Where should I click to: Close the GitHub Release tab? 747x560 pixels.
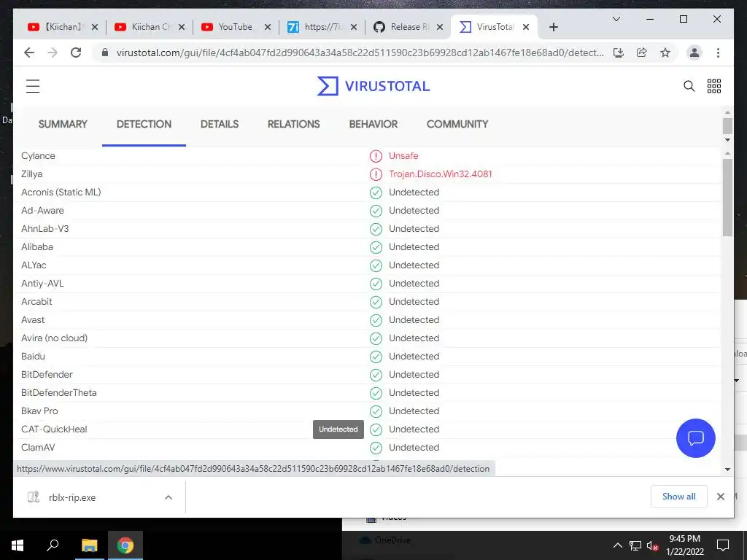440,27
